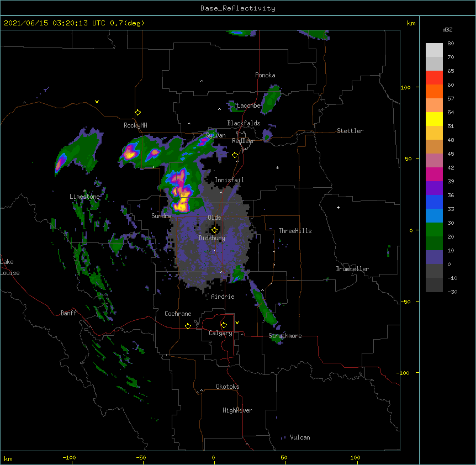The image size is (476, 465).
Task: Pick the red 65-60 dBZ legend swatch
Action: coord(434,78)
